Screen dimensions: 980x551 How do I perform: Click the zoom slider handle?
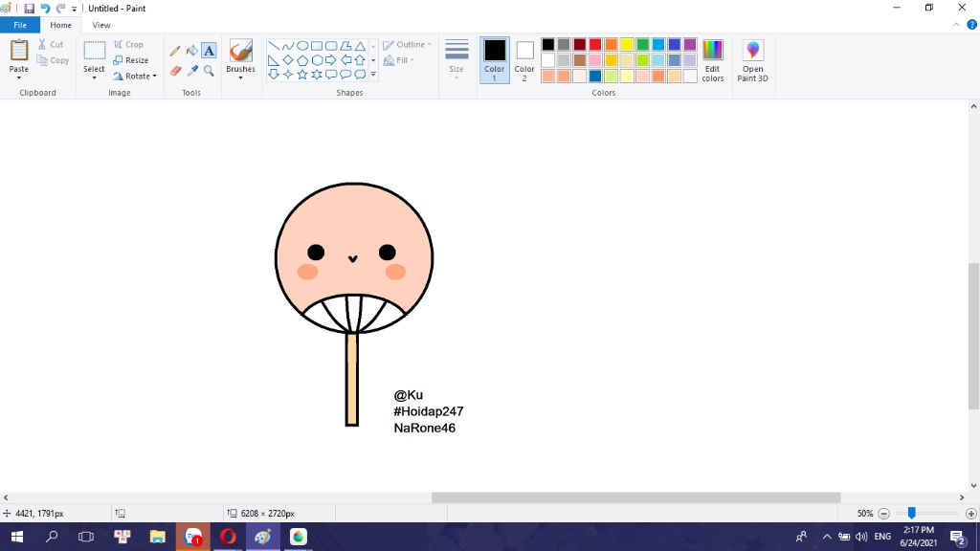click(912, 513)
